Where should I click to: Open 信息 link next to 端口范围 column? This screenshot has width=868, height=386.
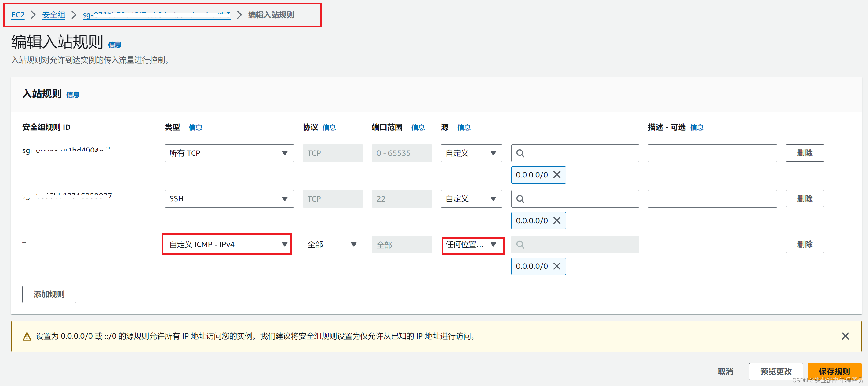click(418, 127)
